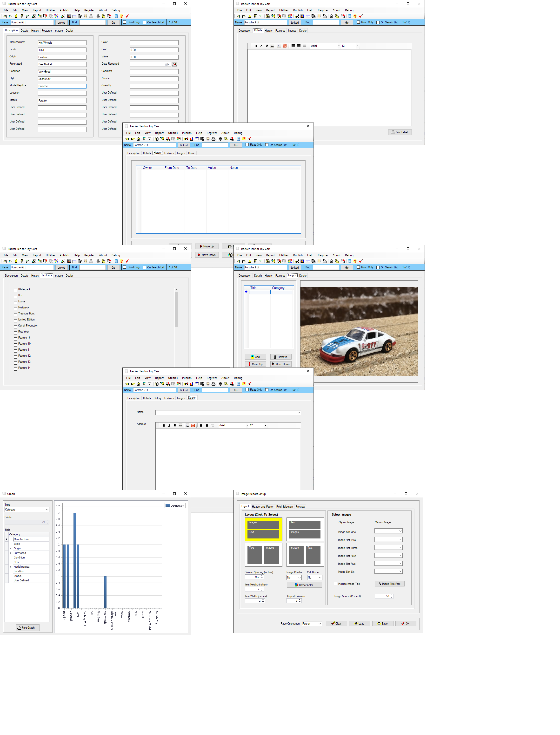The height and width of the screenshot is (735, 560).
Task: Click the Print Label button
Action: (x=400, y=132)
